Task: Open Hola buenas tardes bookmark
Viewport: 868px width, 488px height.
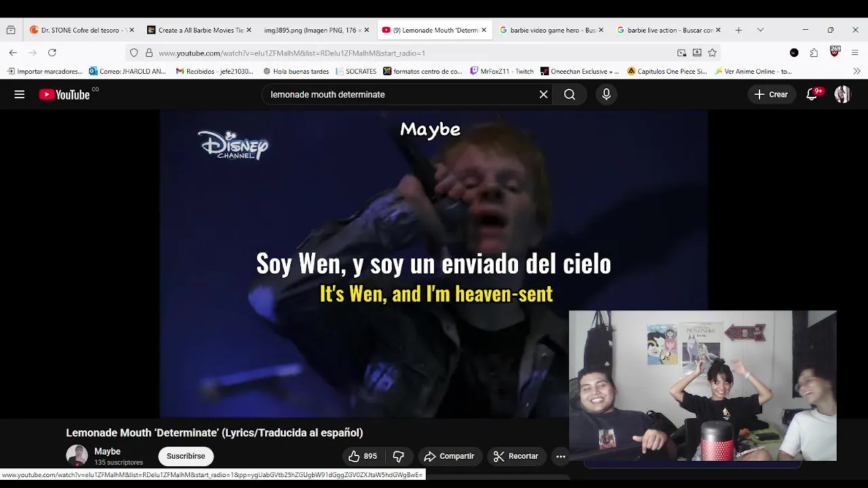Action: (296, 71)
